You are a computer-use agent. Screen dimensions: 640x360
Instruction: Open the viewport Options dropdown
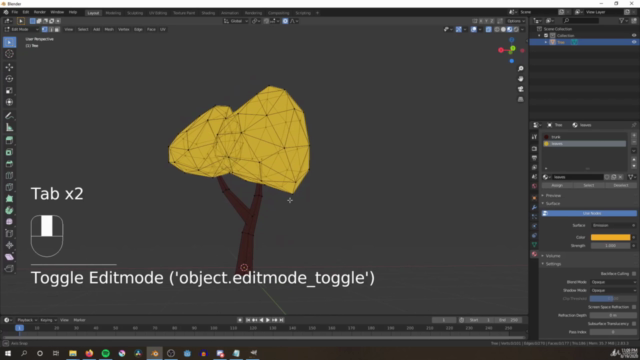[x=516, y=21]
